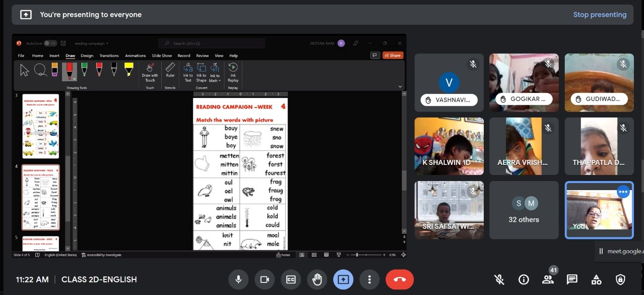Open the Comments pane icon
The width and height of the screenshot is (644, 295).
click(374, 55)
